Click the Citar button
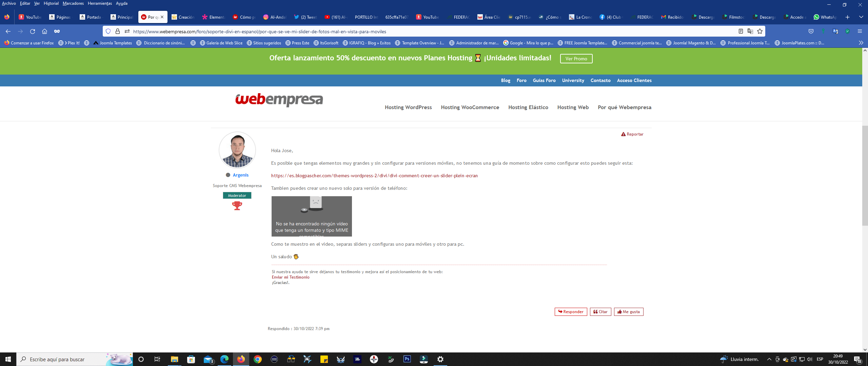The width and height of the screenshot is (868, 366). coord(600,312)
